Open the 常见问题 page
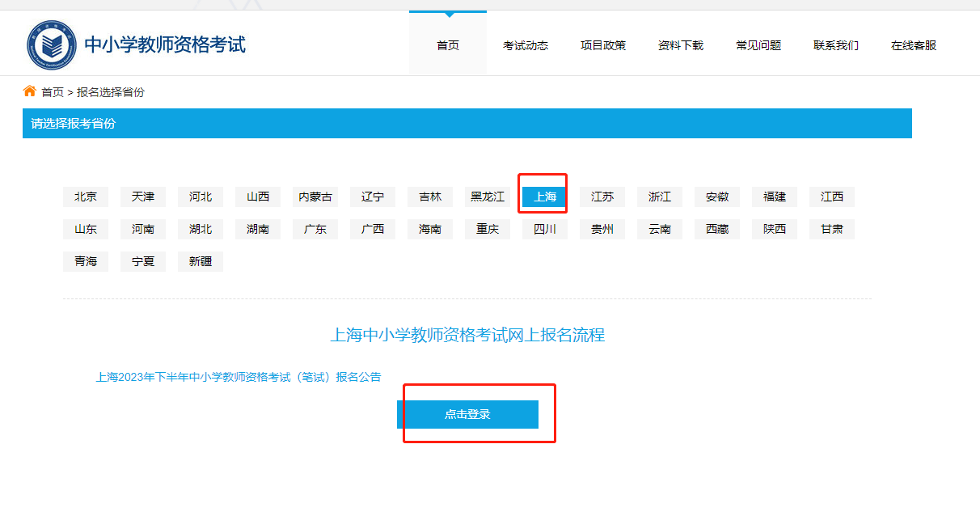The height and width of the screenshot is (516, 980). click(758, 45)
